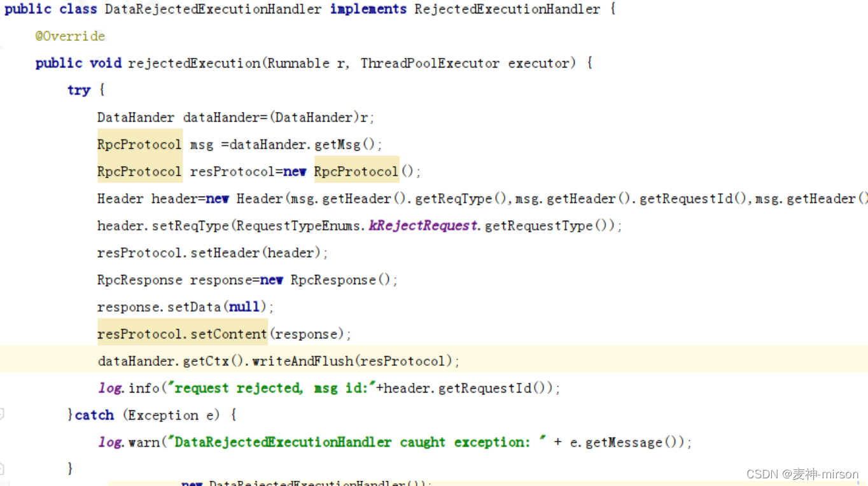Viewport: 868px width, 486px height.
Task: Click the getRequestType() method call
Action: (547, 226)
